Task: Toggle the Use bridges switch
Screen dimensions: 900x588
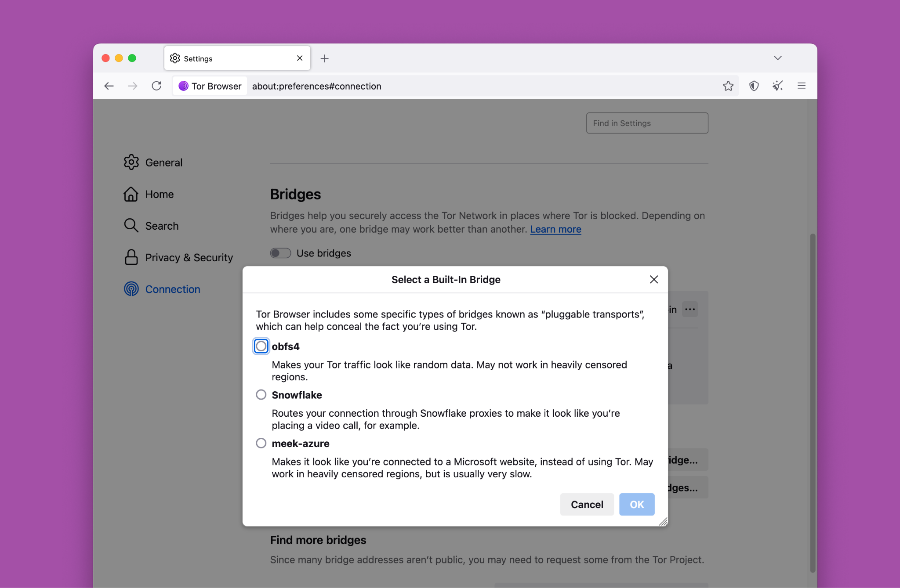Action: pyautogui.click(x=280, y=253)
